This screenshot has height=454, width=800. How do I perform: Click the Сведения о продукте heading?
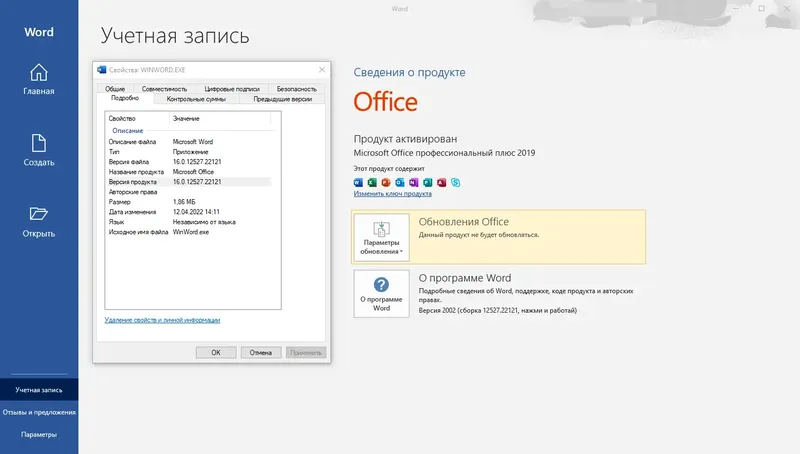coord(409,72)
